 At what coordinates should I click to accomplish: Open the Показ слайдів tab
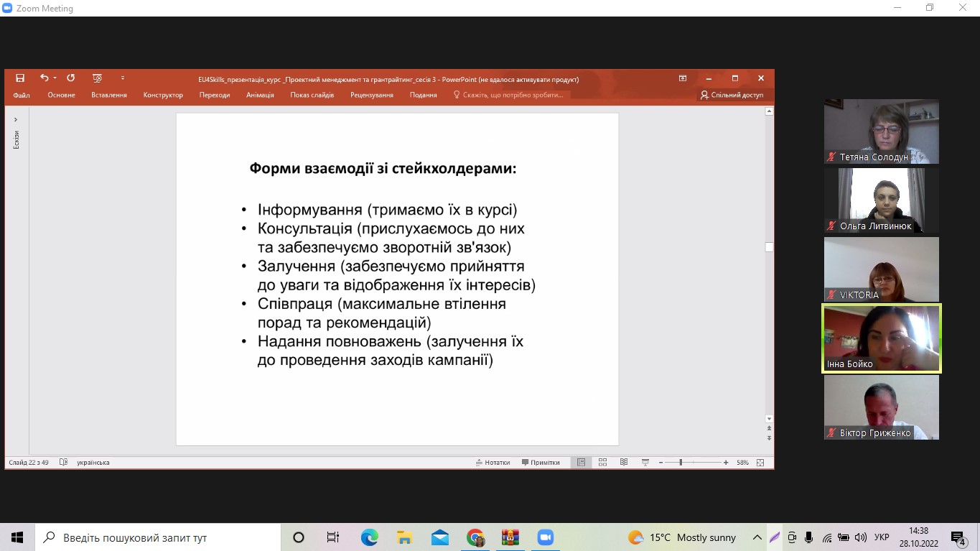click(312, 95)
